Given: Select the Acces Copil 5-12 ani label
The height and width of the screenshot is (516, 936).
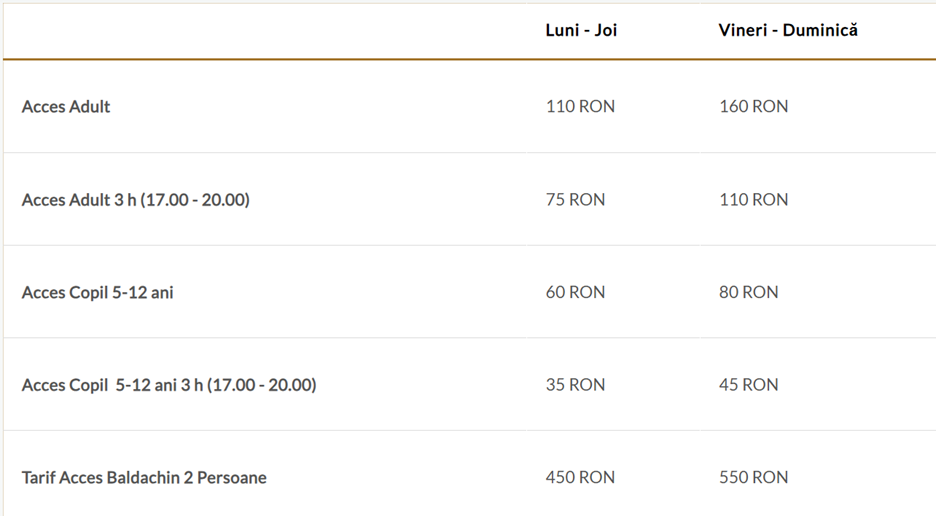Looking at the screenshot, I should (x=98, y=292).
